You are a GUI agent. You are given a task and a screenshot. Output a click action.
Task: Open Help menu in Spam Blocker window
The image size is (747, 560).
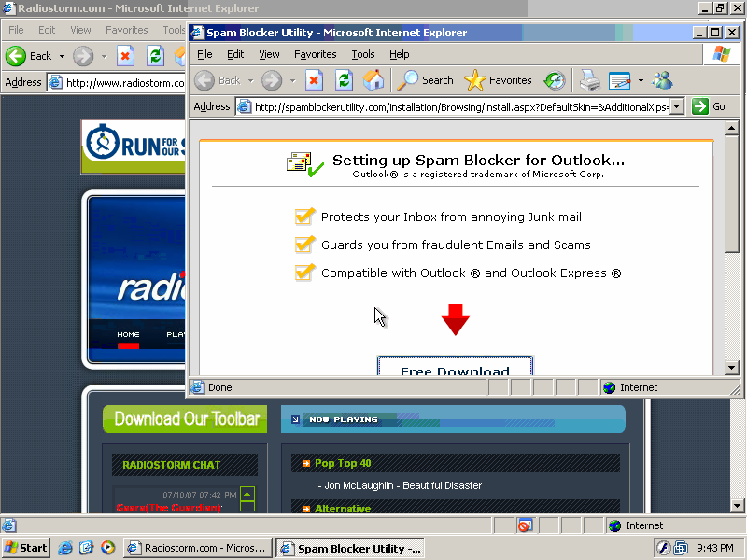click(400, 54)
